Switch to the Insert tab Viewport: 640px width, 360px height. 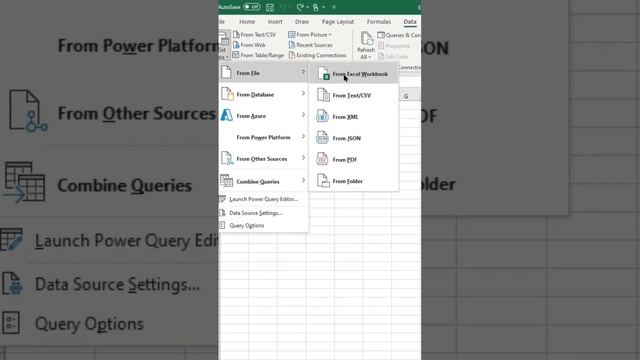tap(275, 22)
